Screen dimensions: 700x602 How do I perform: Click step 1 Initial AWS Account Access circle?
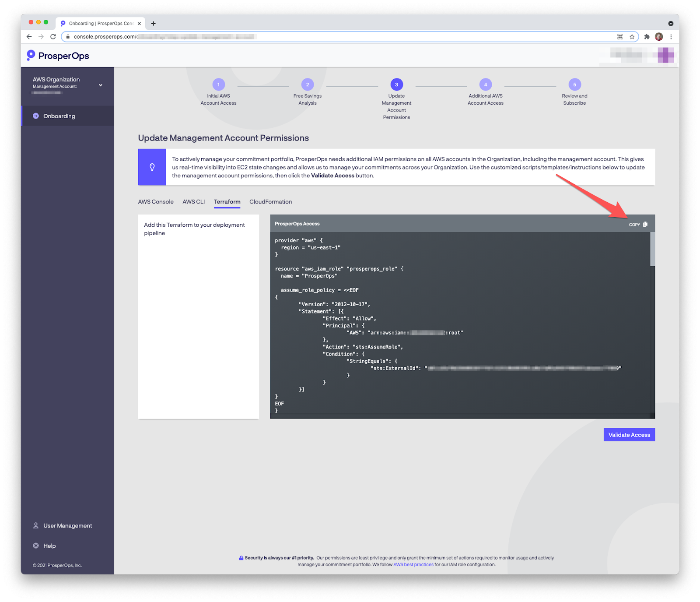[x=219, y=84]
